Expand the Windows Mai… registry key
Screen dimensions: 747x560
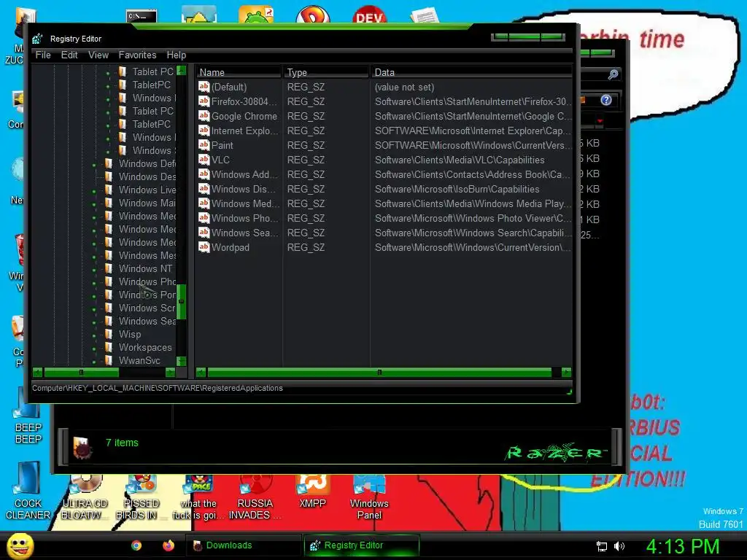(x=94, y=204)
